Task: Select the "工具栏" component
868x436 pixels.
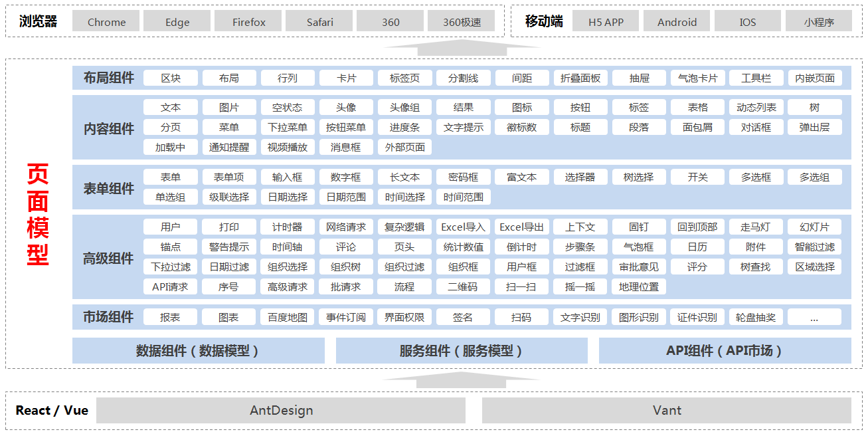Action: click(756, 78)
